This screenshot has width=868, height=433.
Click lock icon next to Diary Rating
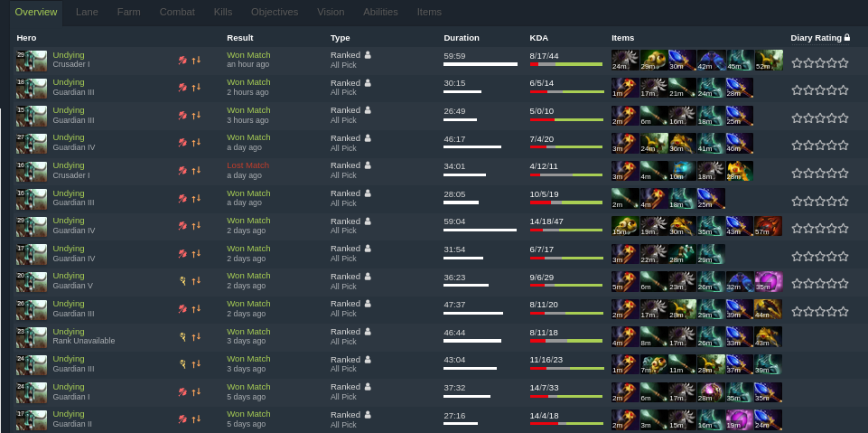point(846,38)
